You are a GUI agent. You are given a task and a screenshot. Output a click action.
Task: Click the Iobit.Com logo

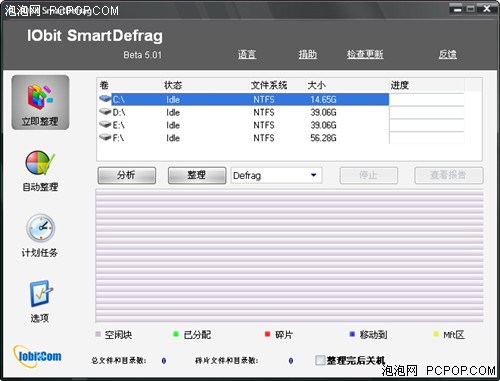(x=37, y=356)
